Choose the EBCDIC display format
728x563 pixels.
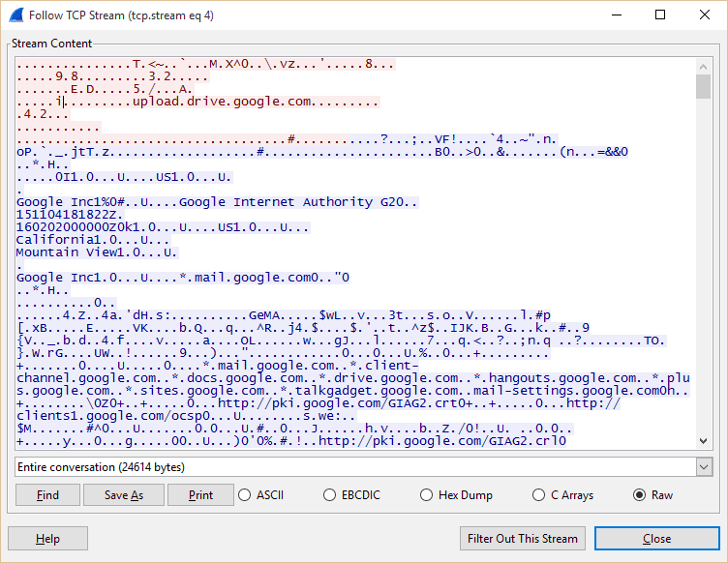coord(331,495)
